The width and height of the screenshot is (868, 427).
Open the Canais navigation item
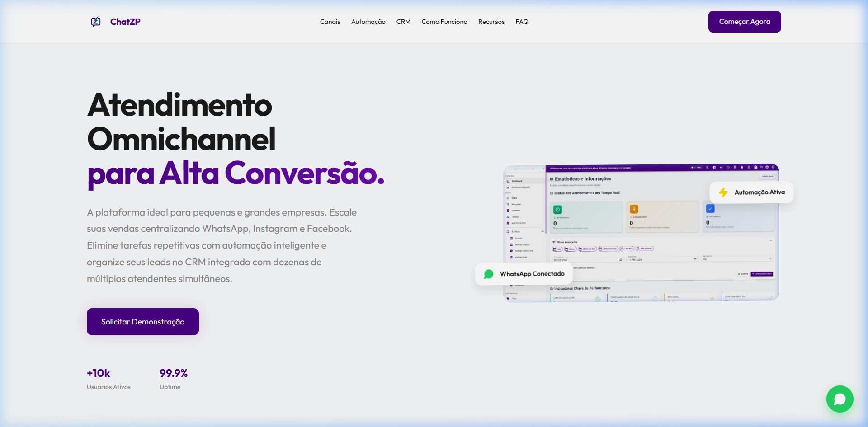330,22
